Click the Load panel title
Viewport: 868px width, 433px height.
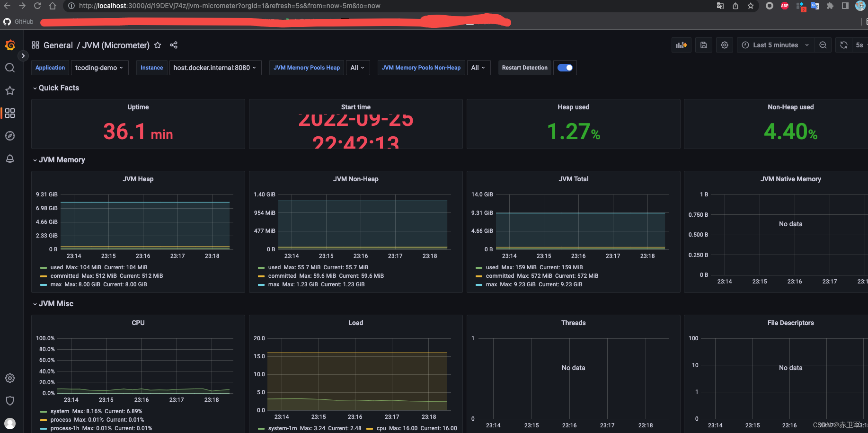coord(356,323)
